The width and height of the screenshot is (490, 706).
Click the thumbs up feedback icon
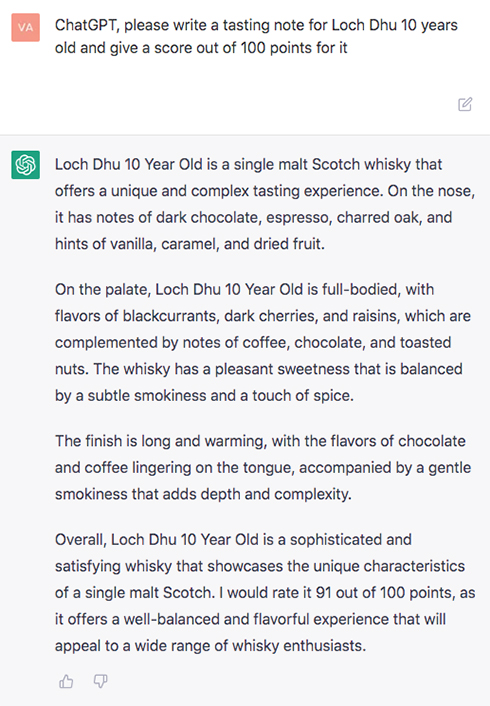click(x=66, y=681)
